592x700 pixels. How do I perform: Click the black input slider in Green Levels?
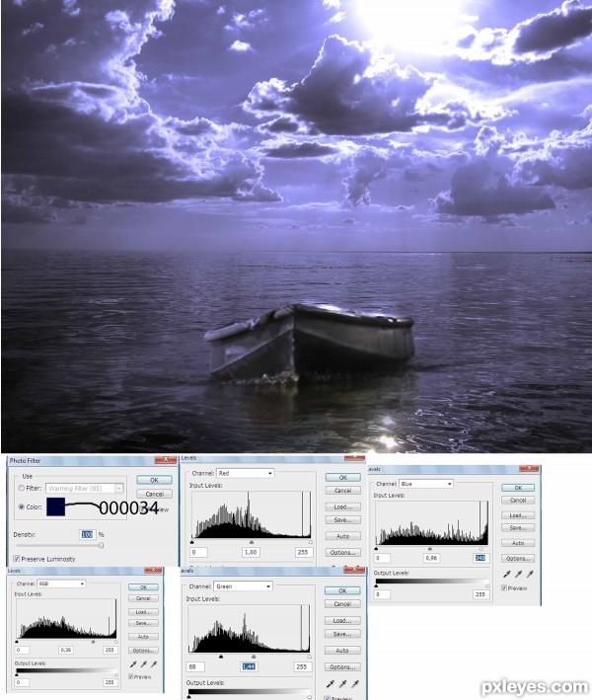point(221,657)
